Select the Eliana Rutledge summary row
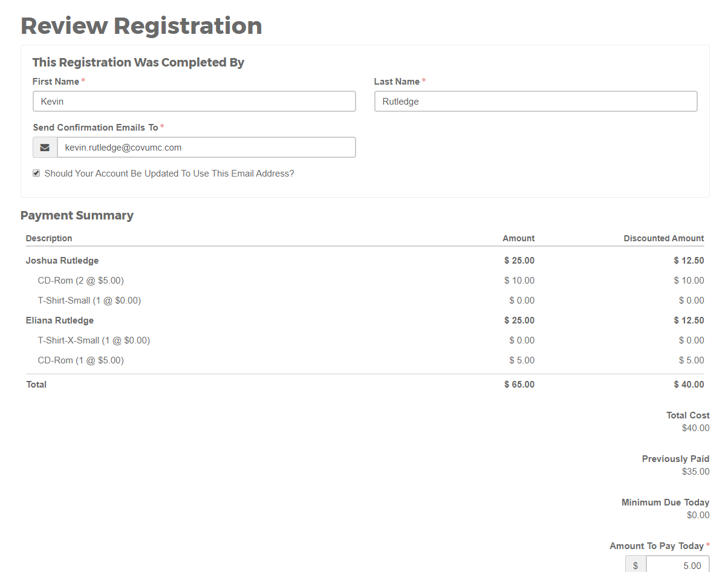728x572 pixels. pos(60,320)
